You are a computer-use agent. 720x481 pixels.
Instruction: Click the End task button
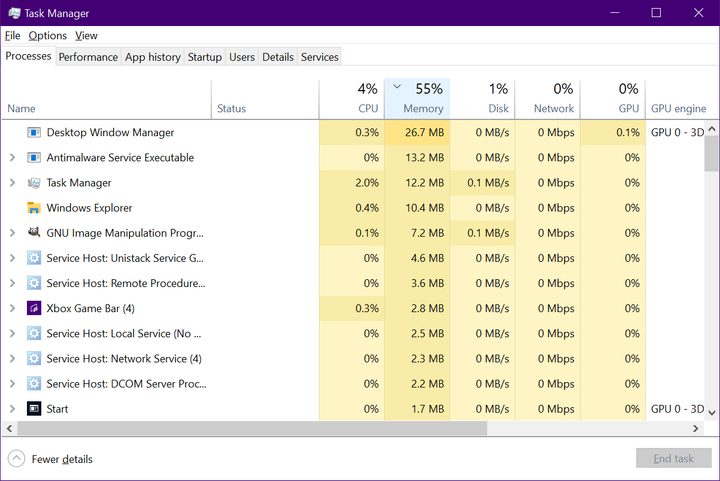tap(673, 459)
